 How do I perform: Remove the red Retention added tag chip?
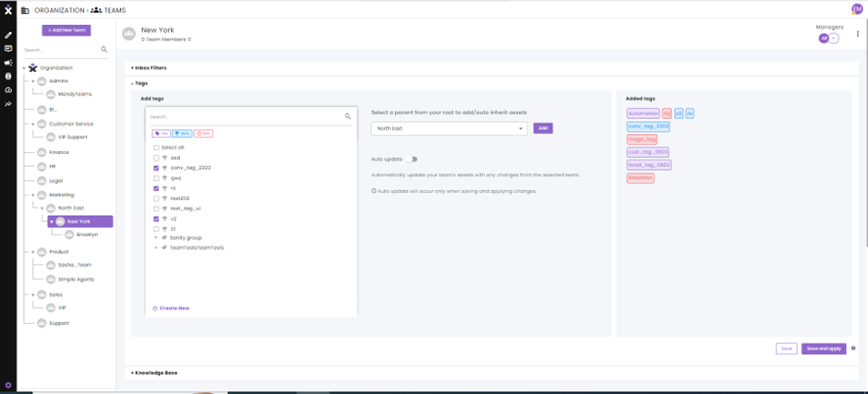coord(641,178)
